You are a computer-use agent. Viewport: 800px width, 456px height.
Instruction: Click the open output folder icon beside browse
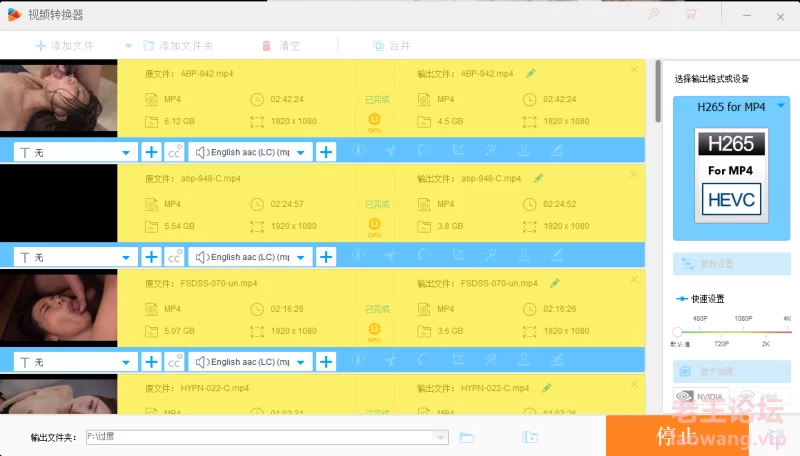tap(530, 438)
